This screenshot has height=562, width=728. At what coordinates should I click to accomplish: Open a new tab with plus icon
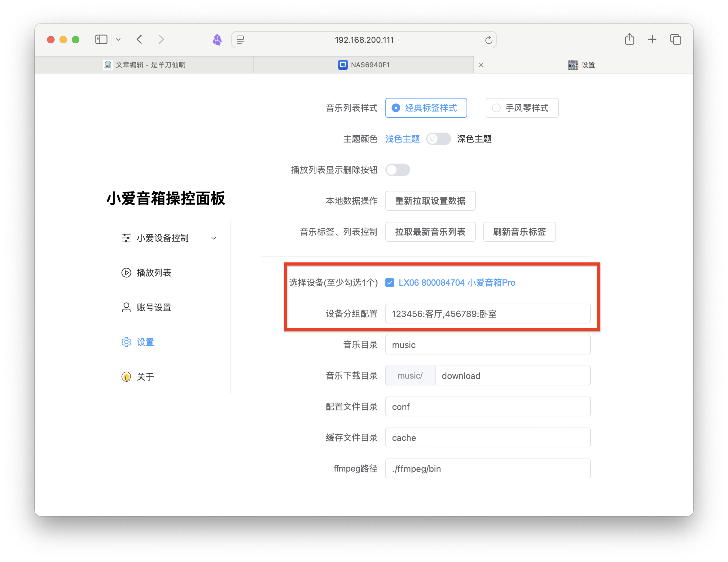tap(652, 39)
